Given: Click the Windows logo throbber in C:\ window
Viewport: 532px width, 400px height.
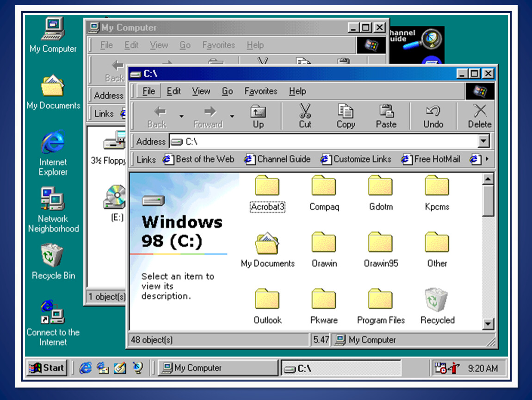Looking at the screenshot, I should pos(480,91).
